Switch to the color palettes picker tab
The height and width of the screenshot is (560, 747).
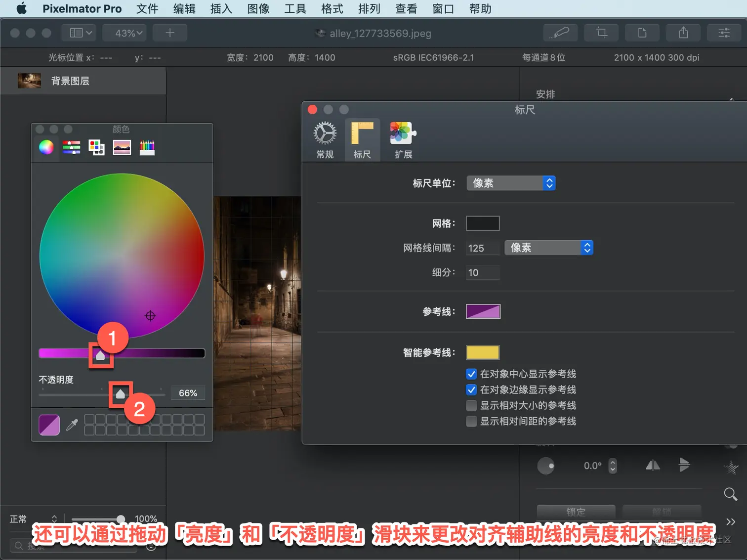point(96,147)
